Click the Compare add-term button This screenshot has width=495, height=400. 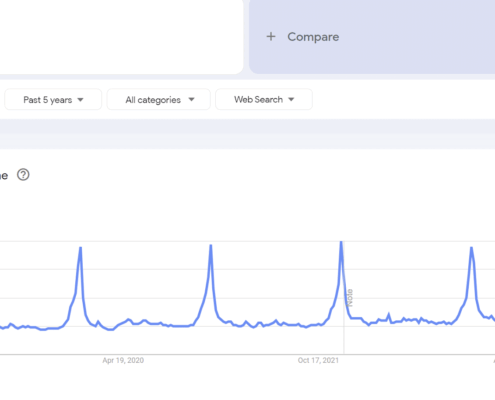click(x=372, y=37)
